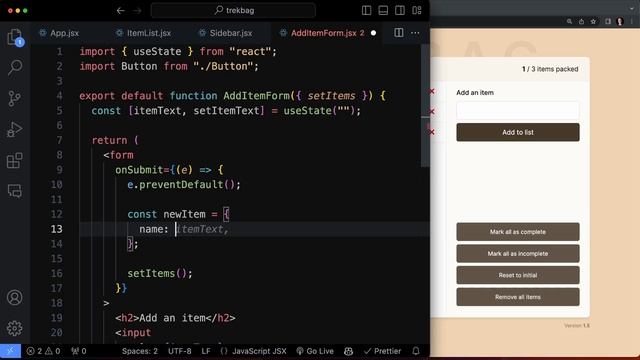The image size is (640, 360).
Task: Start Go Live server
Action: [x=315, y=351]
